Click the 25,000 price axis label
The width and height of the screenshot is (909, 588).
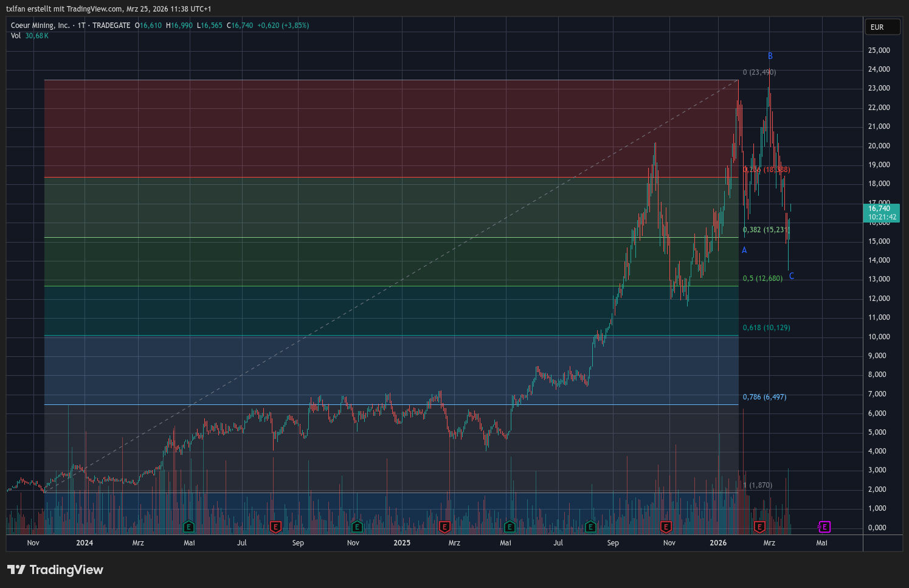[879, 50]
